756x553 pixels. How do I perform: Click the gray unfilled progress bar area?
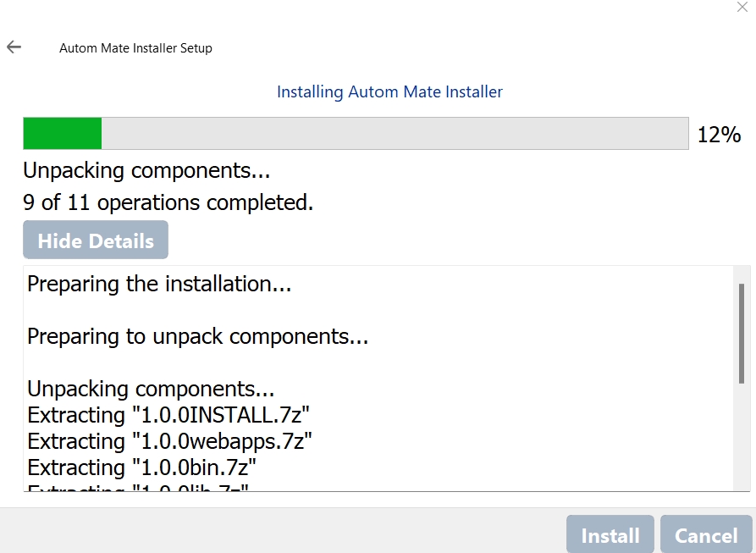tap(395, 134)
